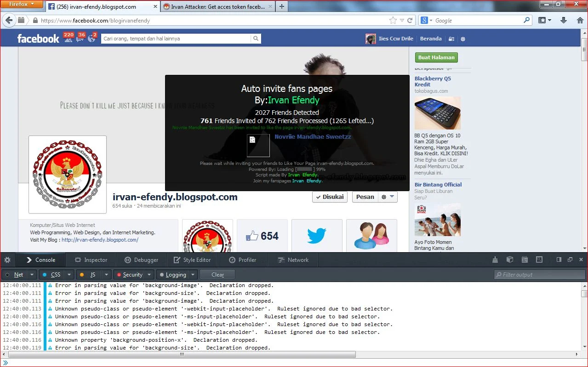588x367 pixels.
Task: Switch to Inspector tab
Action: click(91, 260)
